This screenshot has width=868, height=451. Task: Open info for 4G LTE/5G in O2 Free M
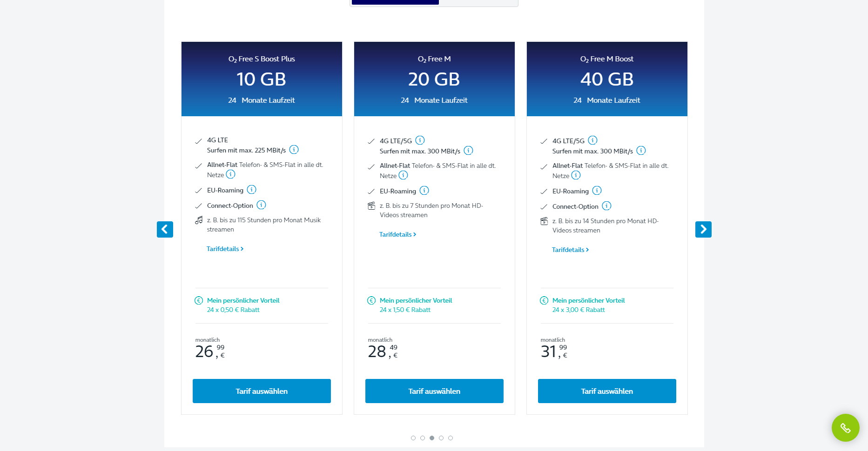420,140
